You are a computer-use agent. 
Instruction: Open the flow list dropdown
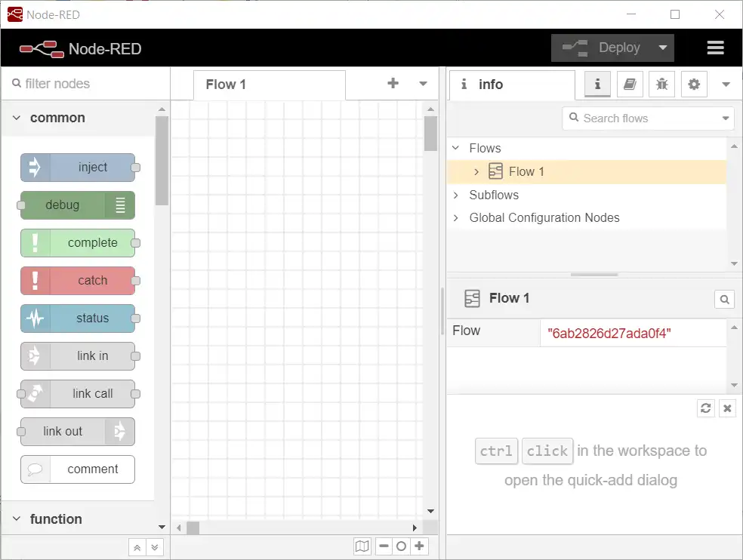pyautogui.click(x=423, y=83)
